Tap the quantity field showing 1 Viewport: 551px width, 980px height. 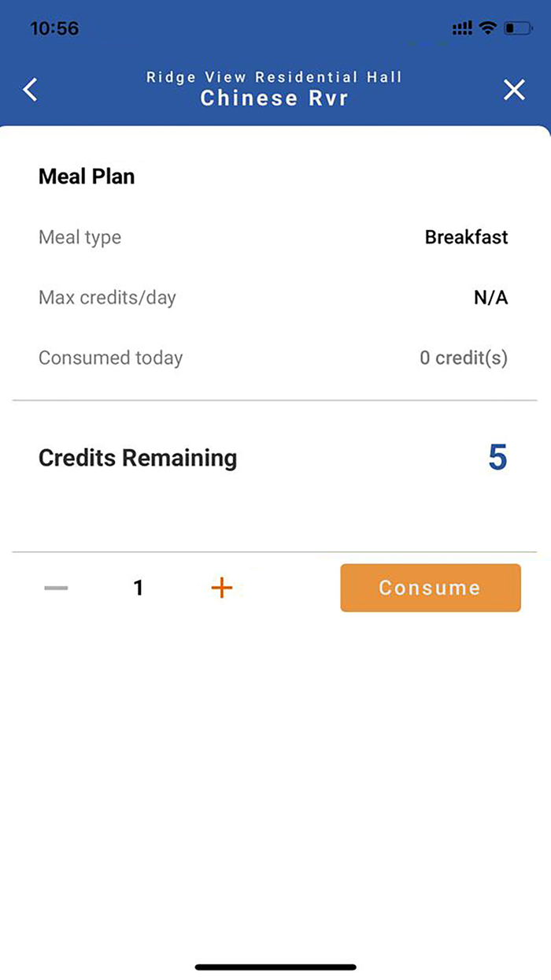coord(139,588)
